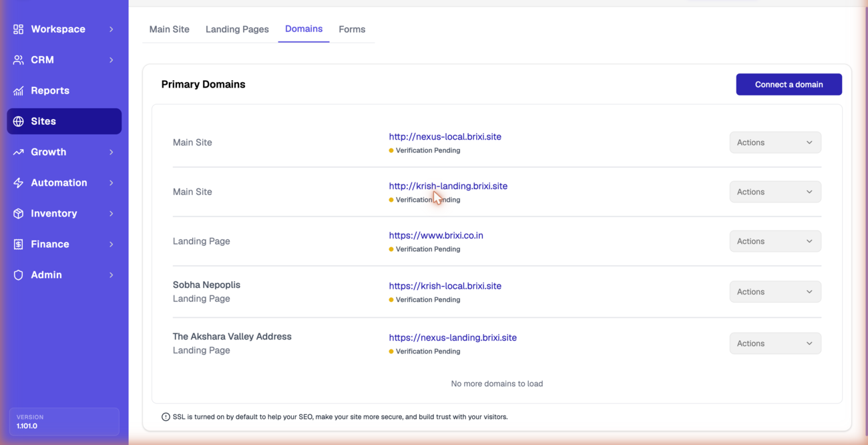Screen dimensions: 868x445
Task: Expand the Automation submenu chevron
Action: pyautogui.click(x=112, y=183)
